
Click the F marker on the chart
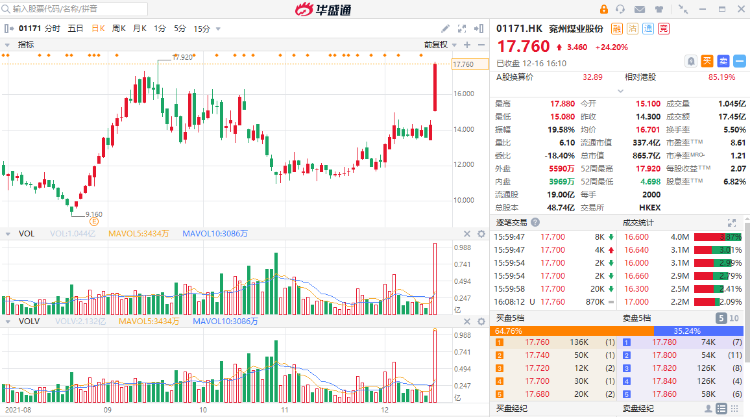(94, 221)
